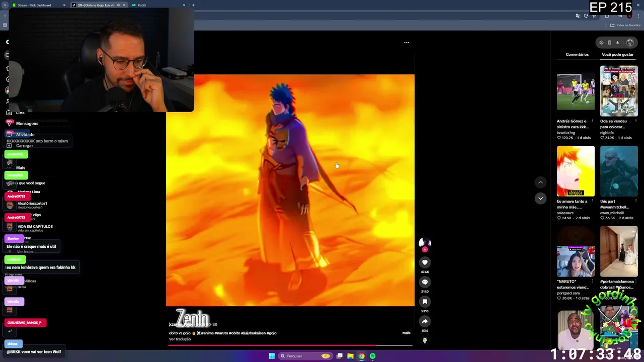This screenshot has height=362, width=644.
Task: Click the #naruto hashtag in caption
Action: (x=221, y=333)
